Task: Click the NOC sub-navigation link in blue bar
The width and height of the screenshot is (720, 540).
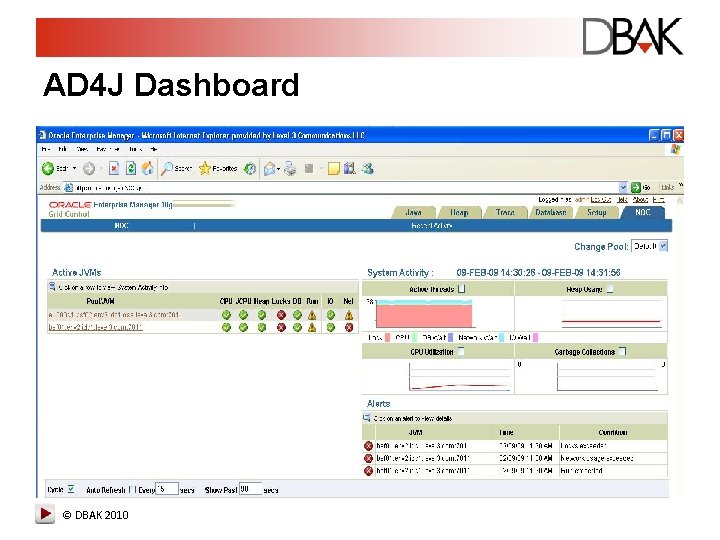Action: [x=121, y=225]
